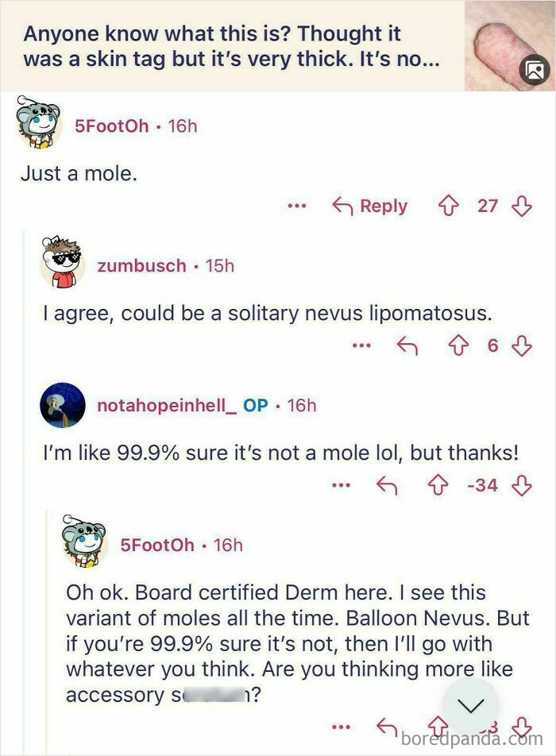Collapse the thread with the floating chevron button

[x=471, y=704]
